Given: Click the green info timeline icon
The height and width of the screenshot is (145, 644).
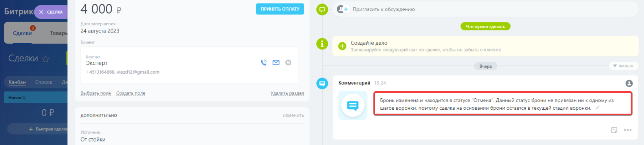Looking at the screenshot, I should tap(322, 44).
